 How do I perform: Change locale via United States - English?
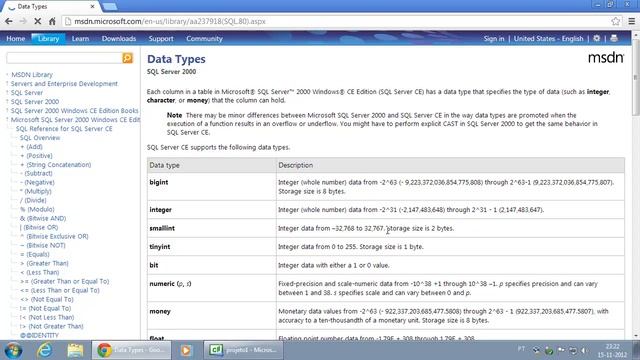pos(548,39)
